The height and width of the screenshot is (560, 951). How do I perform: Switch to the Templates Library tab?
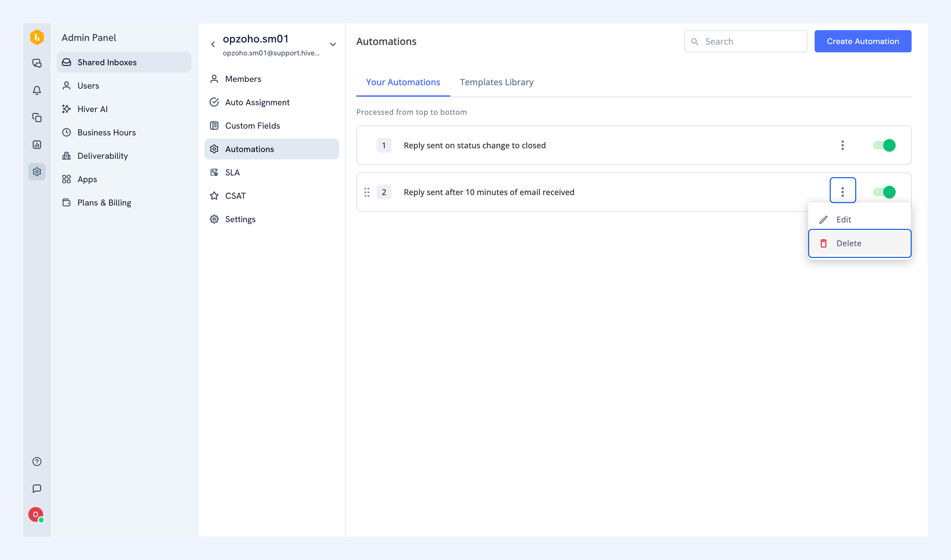click(496, 82)
